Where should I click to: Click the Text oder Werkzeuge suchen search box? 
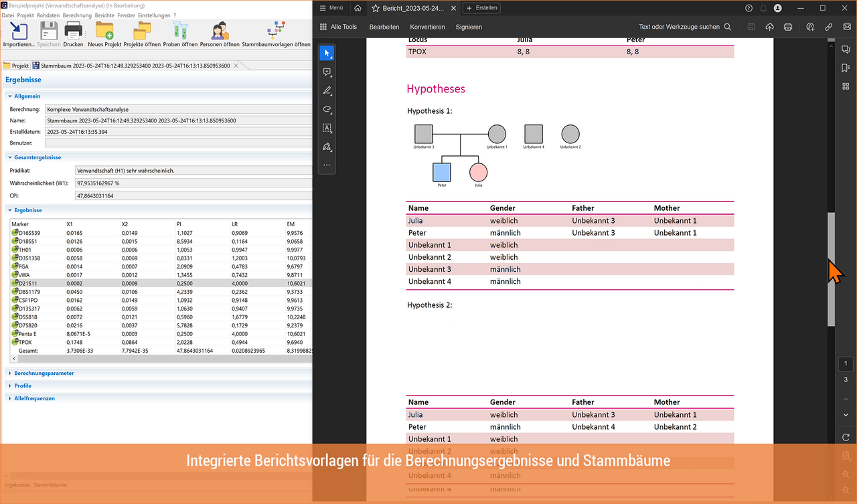click(686, 27)
